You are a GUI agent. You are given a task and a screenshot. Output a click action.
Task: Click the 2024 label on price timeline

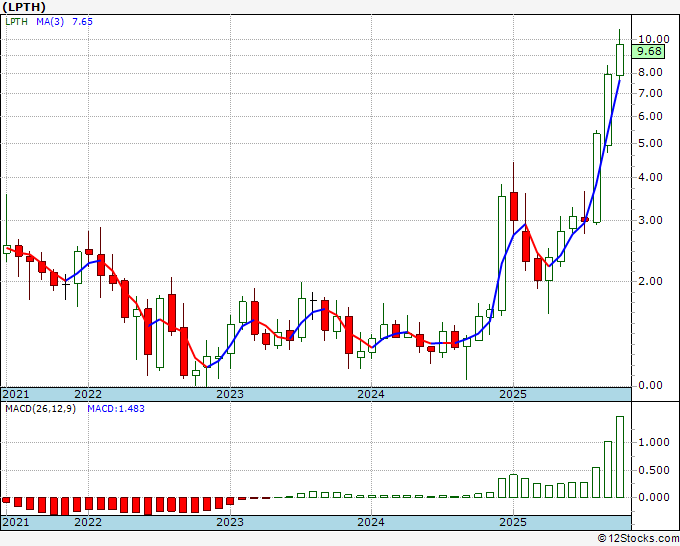371,394
